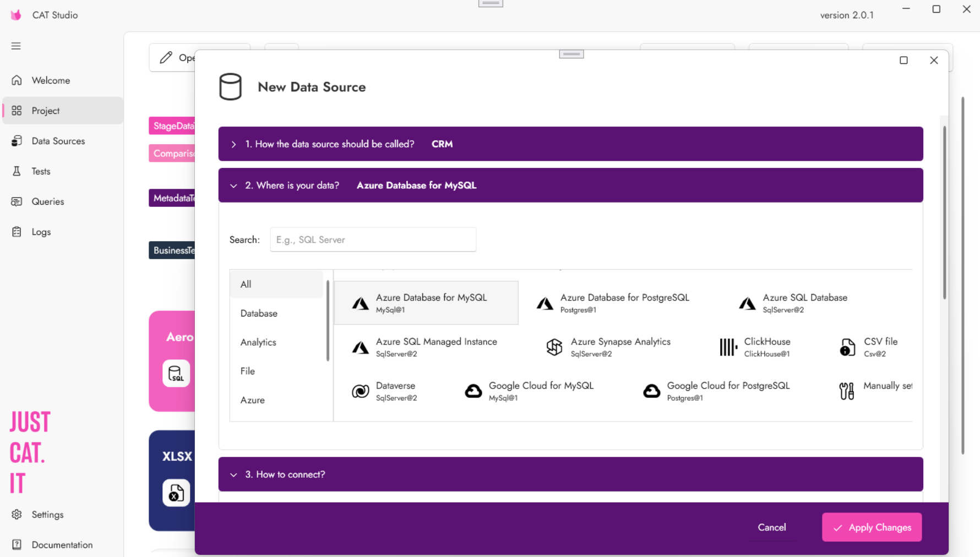The image size is (980, 557).
Task: Click the Apply Changes button
Action: [872, 527]
